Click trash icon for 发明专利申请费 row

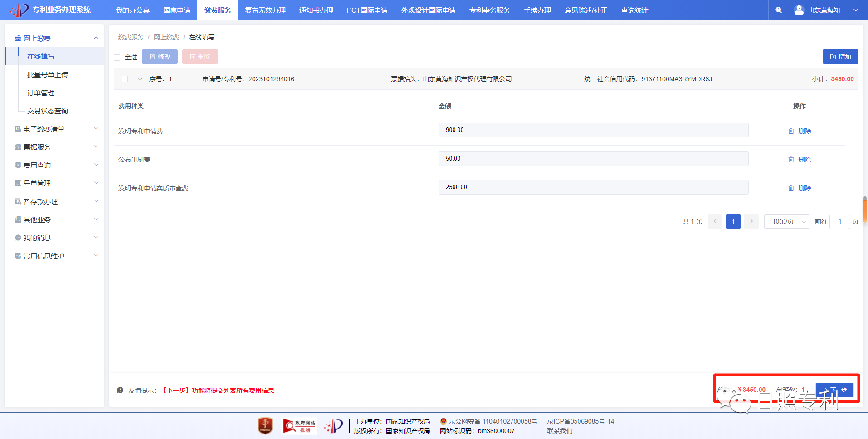[x=791, y=131]
